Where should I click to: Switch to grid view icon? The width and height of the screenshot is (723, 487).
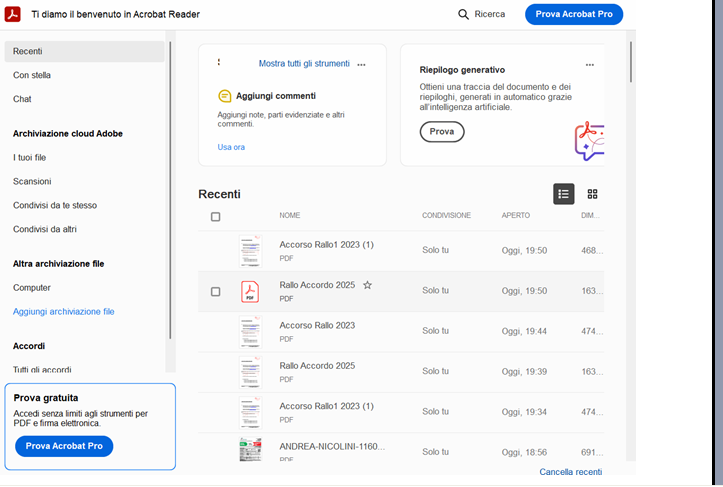coord(593,194)
